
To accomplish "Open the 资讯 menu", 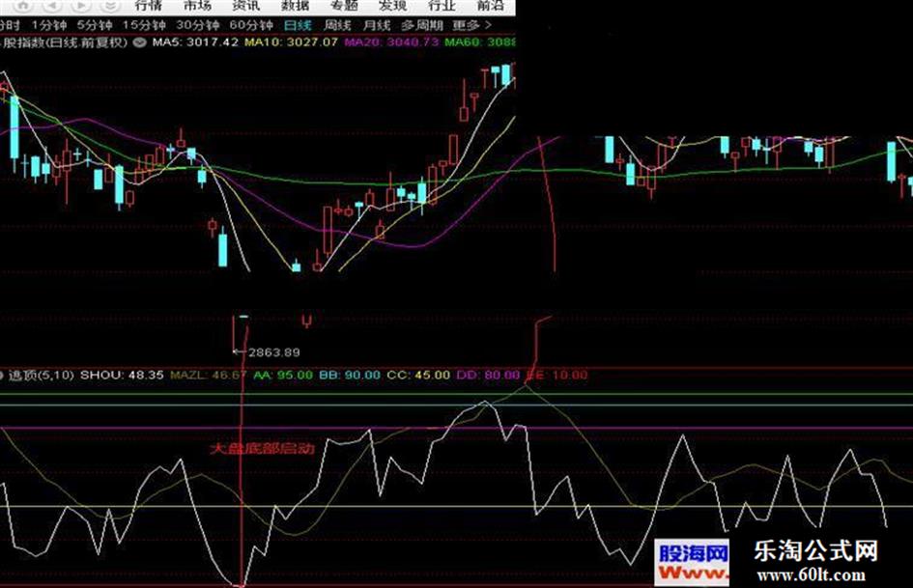I will 245,5.
